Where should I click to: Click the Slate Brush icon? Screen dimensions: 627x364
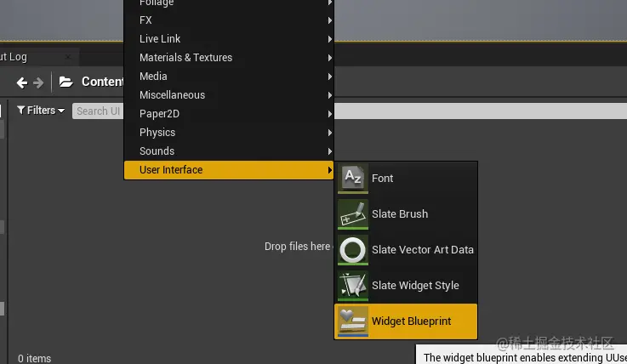tap(353, 214)
